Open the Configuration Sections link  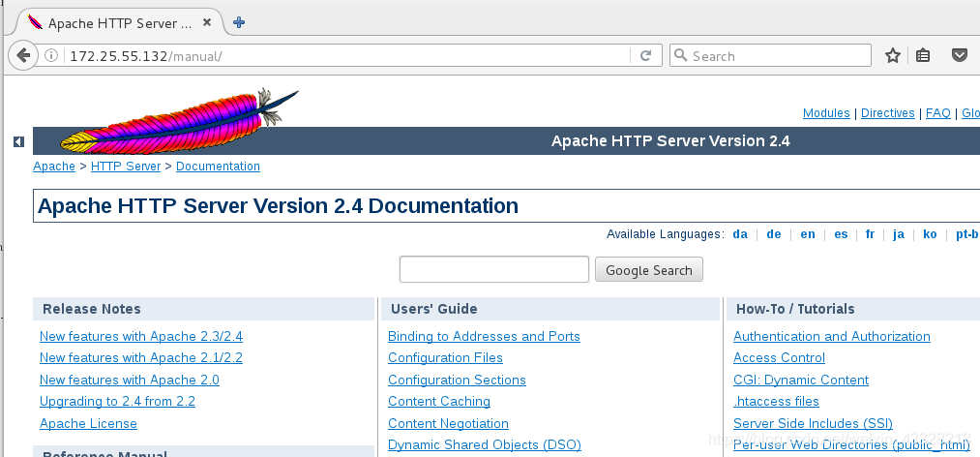coord(457,381)
